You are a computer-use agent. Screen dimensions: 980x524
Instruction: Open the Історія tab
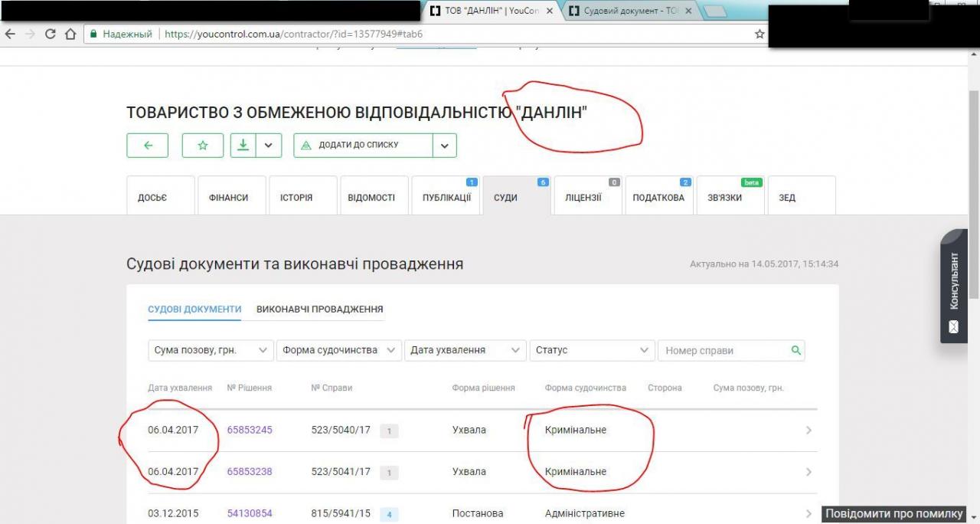(x=303, y=197)
